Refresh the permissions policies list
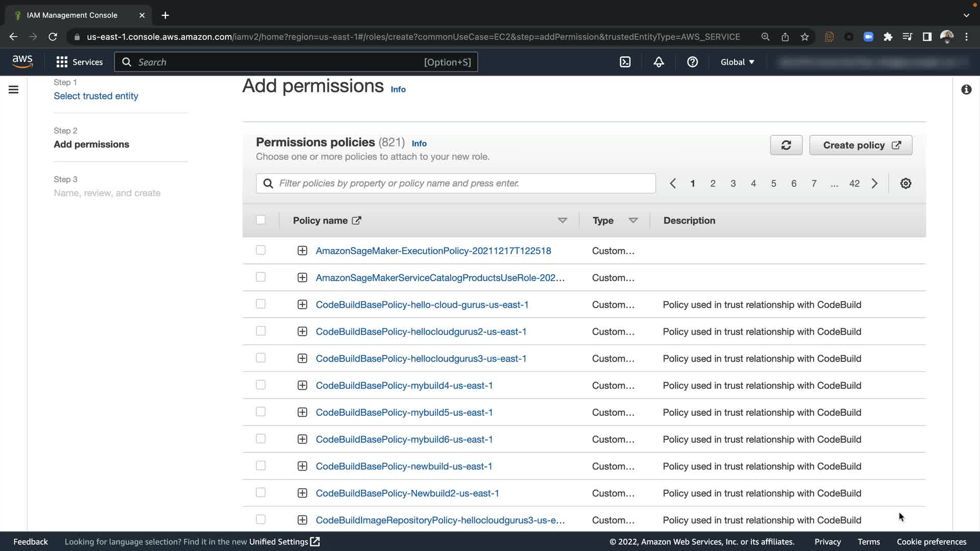 tap(786, 145)
